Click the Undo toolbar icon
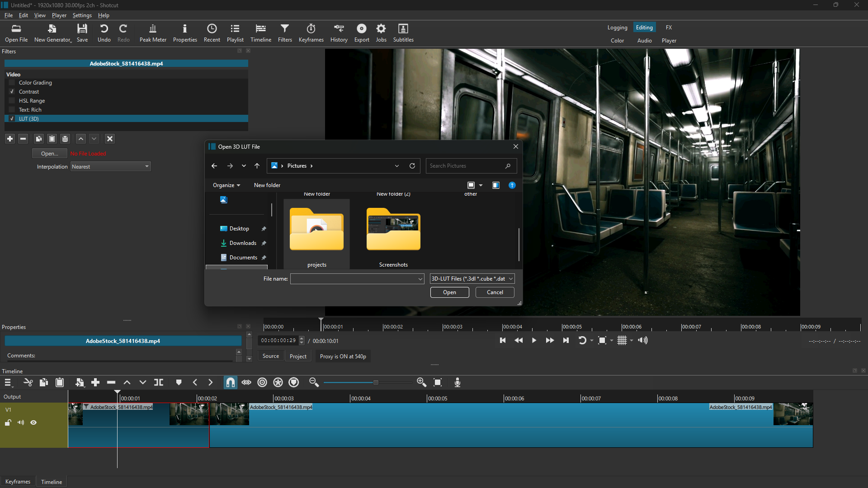Image resolution: width=868 pixels, height=488 pixels. (104, 33)
